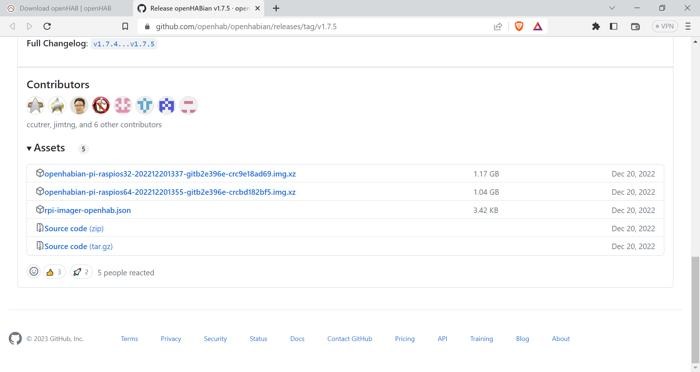Select the Release openHABian v1.7.5 tab
This screenshot has width=700, height=372.
click(x=198, y=8)
